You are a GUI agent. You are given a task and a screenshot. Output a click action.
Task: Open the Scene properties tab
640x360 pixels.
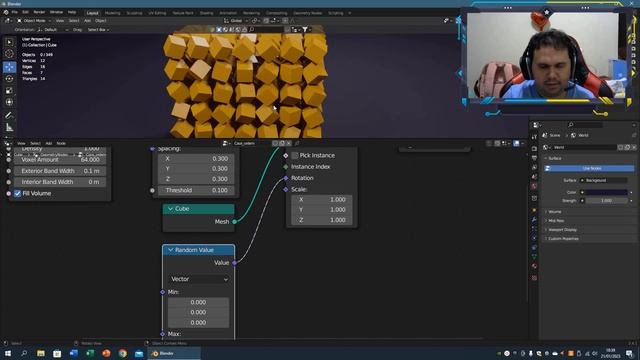[534, 177]
